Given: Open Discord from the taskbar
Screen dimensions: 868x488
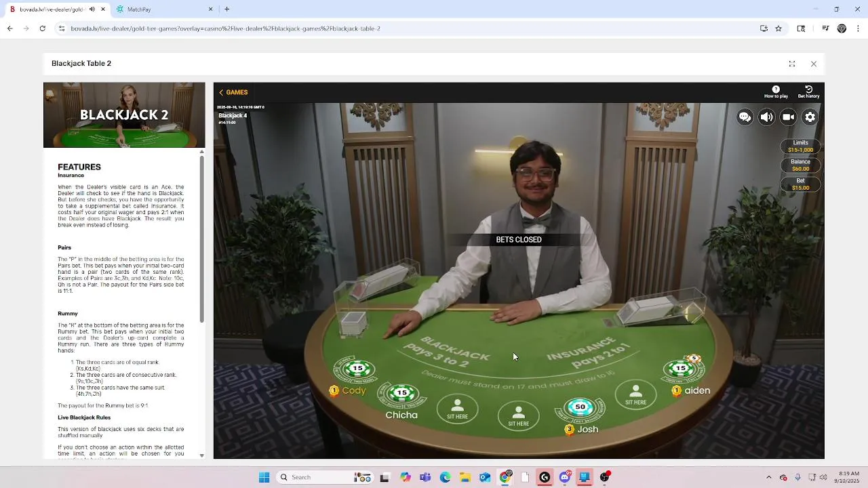Looking at the screenshot, I should (564, 477).
